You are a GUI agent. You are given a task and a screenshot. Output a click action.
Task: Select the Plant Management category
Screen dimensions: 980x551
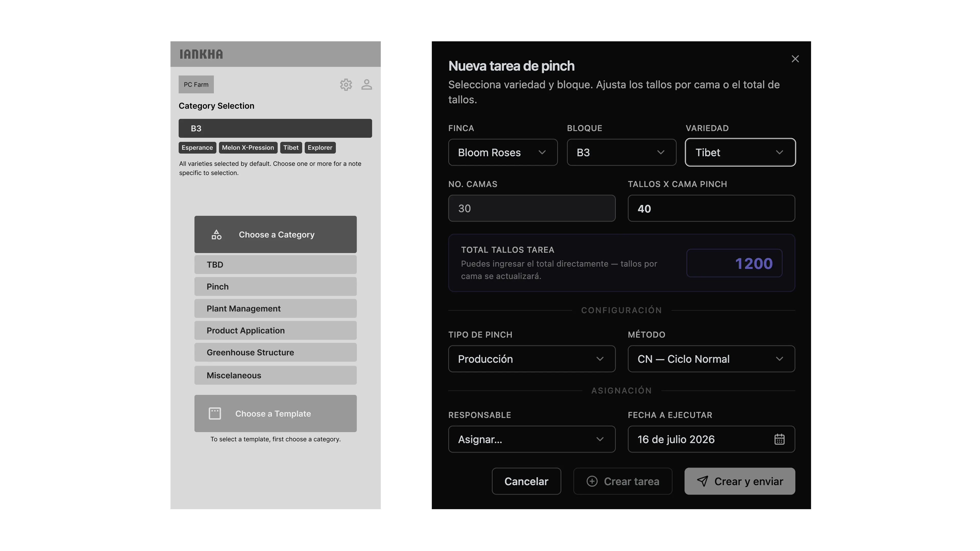click(275, 308)
